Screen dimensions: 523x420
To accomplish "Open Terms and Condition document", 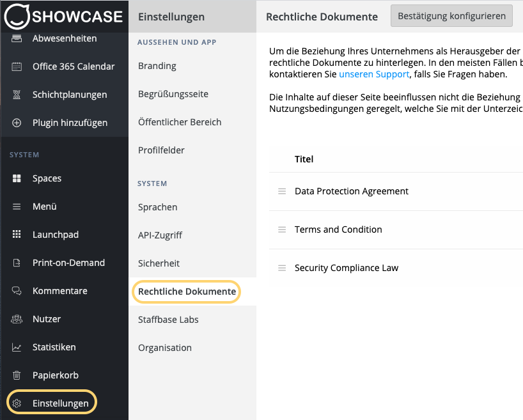I will (338, 229).
